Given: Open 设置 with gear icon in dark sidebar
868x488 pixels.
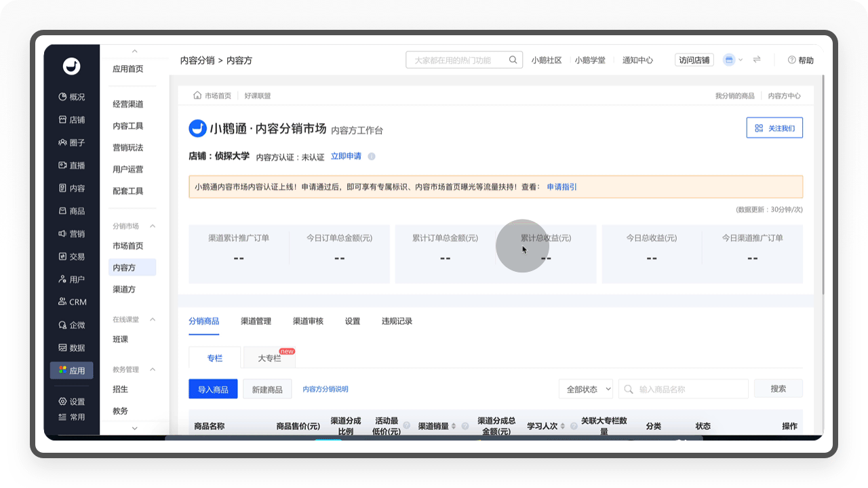Looking at the screenshot, I should tap(71, 401).
